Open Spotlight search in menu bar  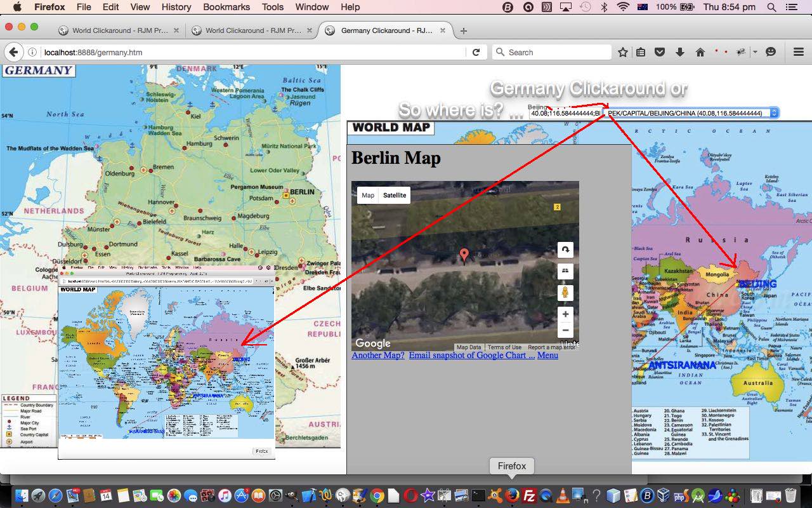pos(771,7)
